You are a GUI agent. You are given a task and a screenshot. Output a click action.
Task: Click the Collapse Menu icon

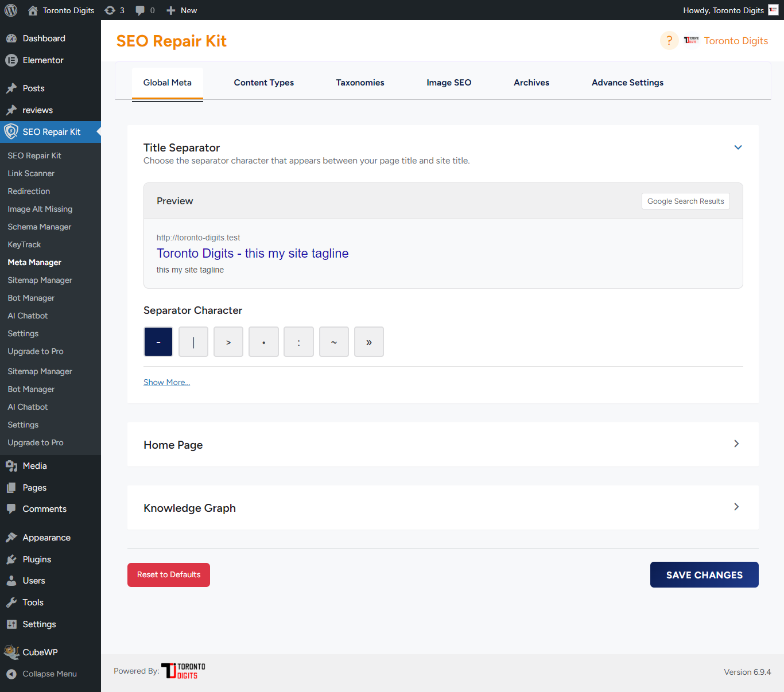11,674
